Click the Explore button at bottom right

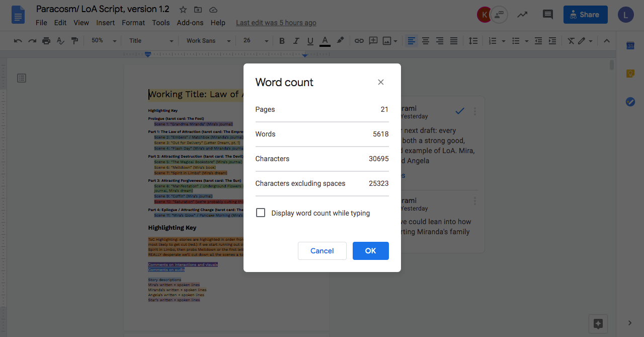(598, 323)
